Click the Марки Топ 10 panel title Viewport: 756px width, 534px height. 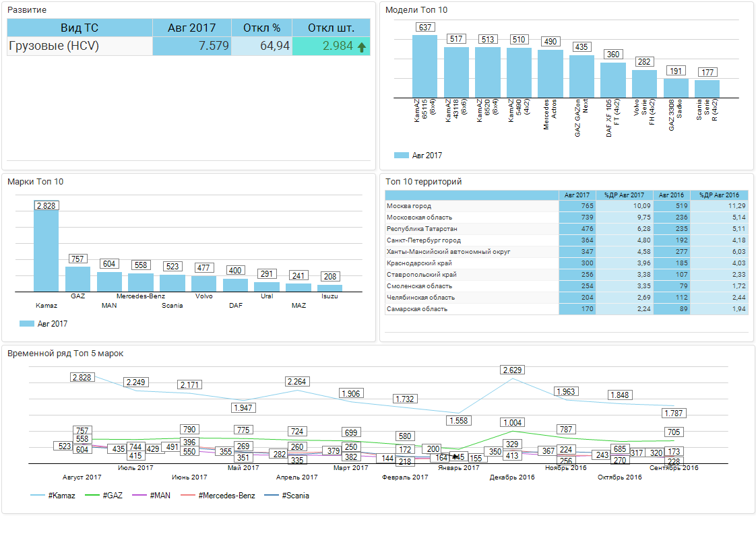point(35,182)
